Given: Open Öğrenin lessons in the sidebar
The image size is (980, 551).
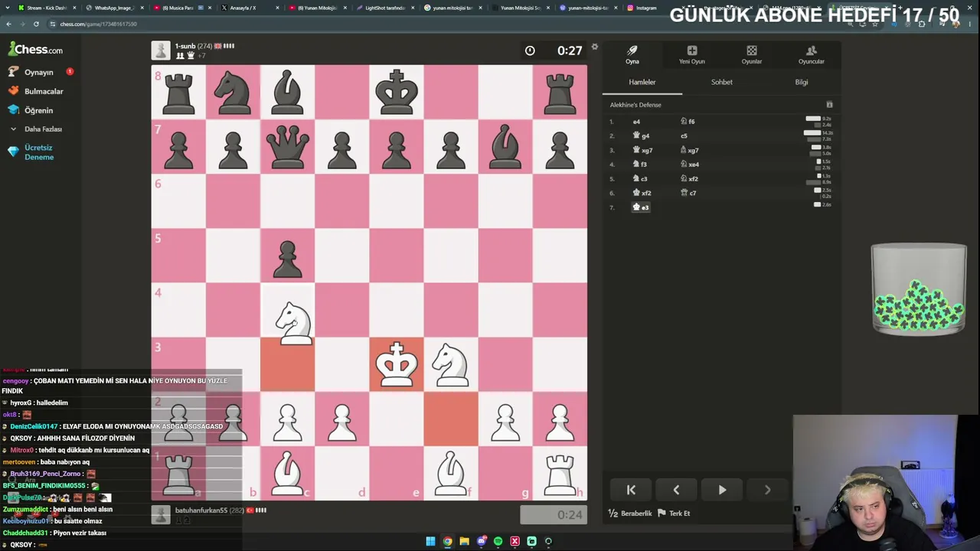Looking at the screenshot, I should click(x=31, y=110).
